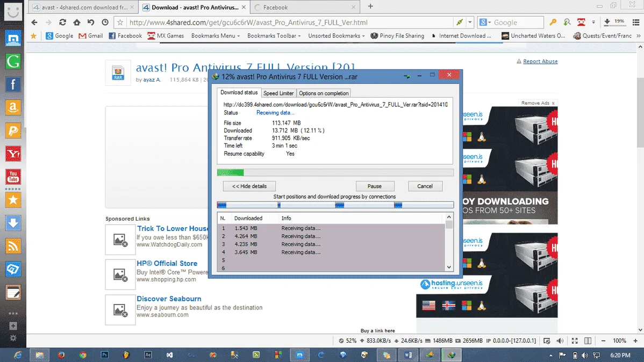The image size is (644, 362).
Task: Go to the Home page icon
Action: (x=77, y=23)
